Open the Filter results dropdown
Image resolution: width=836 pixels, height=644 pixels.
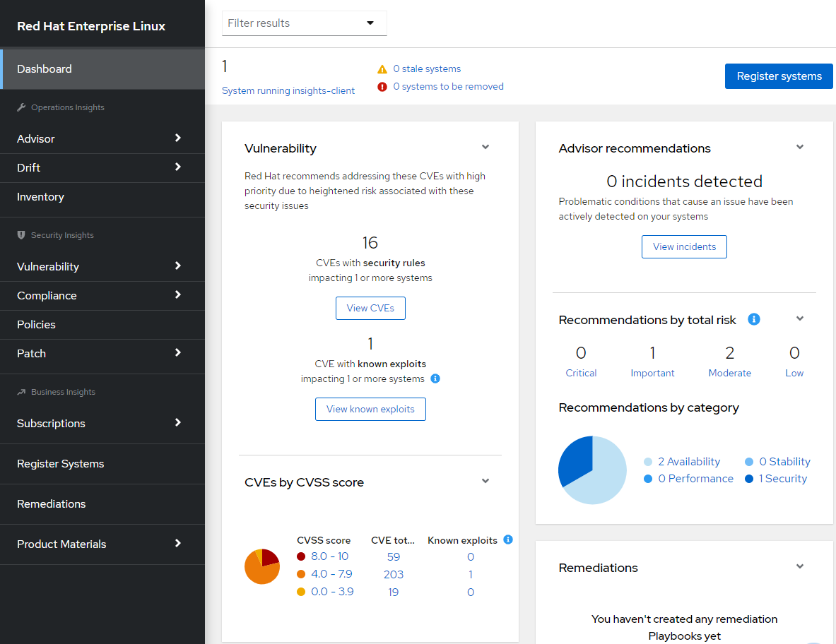click(305, 23)
